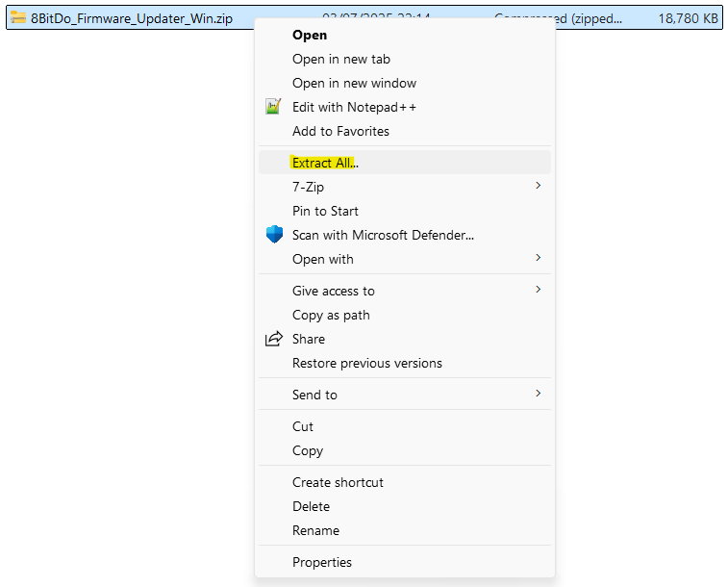Choose Copy as path
This screenshot has width=728, height=587.
click(x=405, y=315)
